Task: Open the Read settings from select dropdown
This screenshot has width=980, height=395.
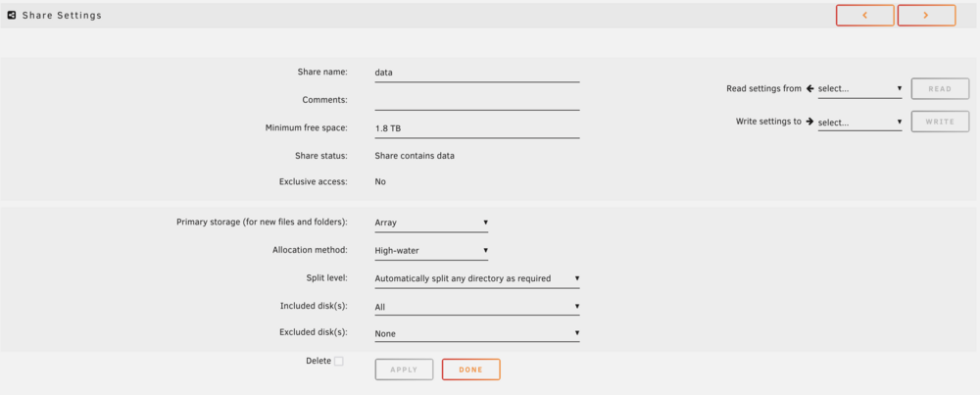Action: click(859, 89)
